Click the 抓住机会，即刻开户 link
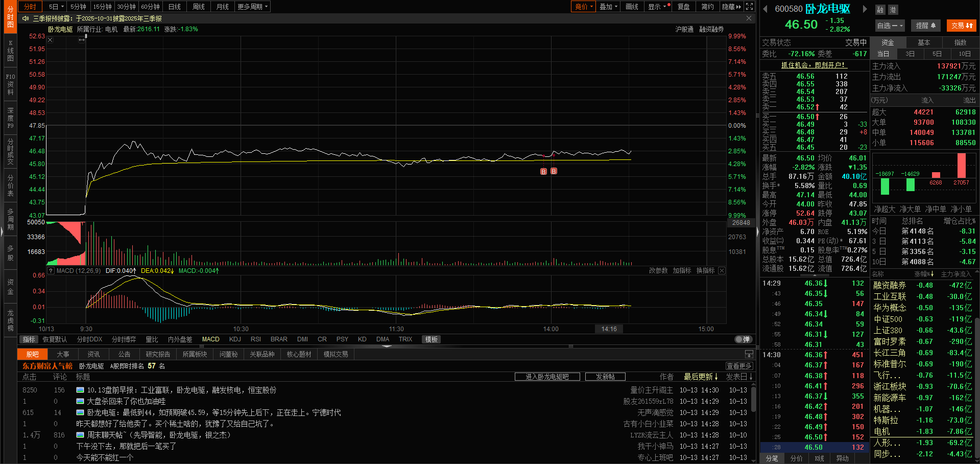The height and width of the screenshot is (464, 980). 815,65
